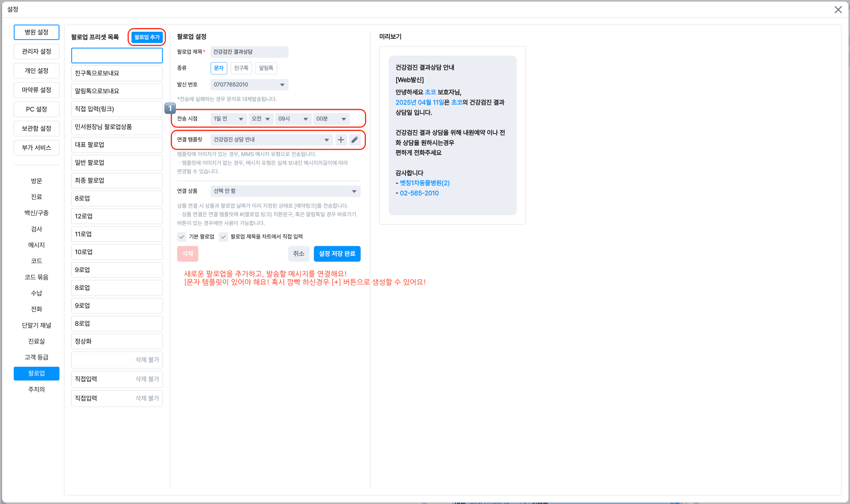Close the settings dialog with X
The width and height of the screenshot is (850, 504).
[x=838, y=10]
